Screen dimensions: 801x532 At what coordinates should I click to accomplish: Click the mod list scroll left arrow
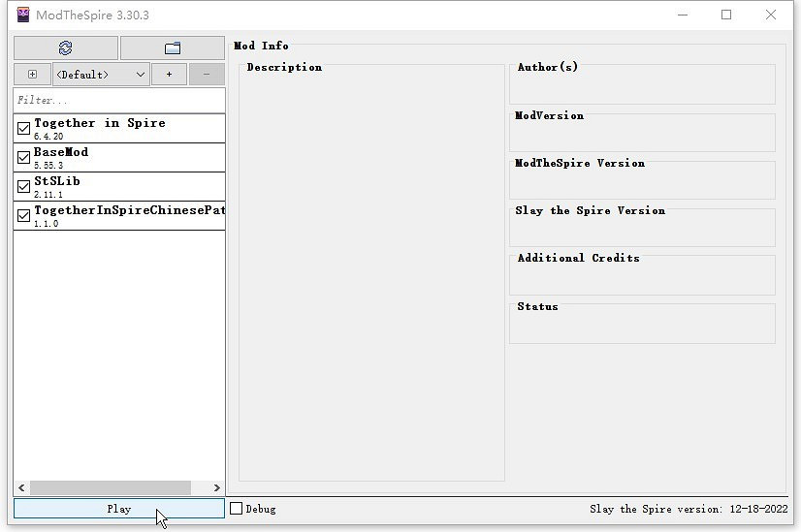[21, 487]
